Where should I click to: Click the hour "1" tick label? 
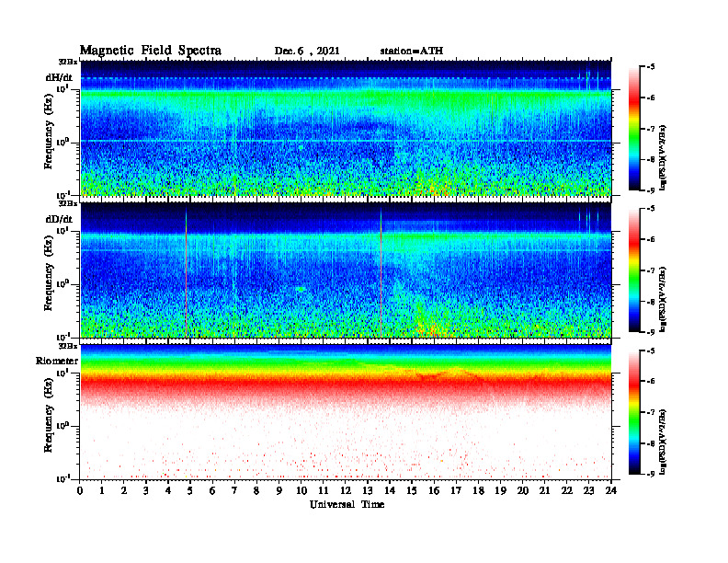point(102,491)
